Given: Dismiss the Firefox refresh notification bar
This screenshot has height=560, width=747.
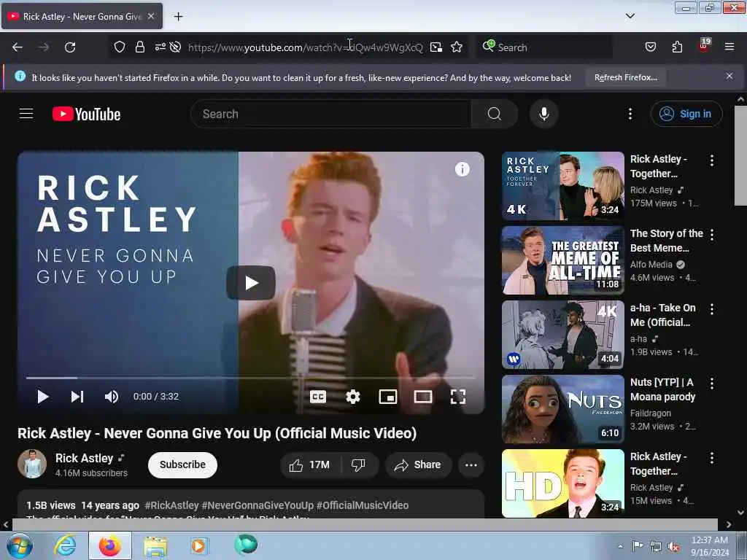Looking at the screenshot, I should tap(729, 76).
